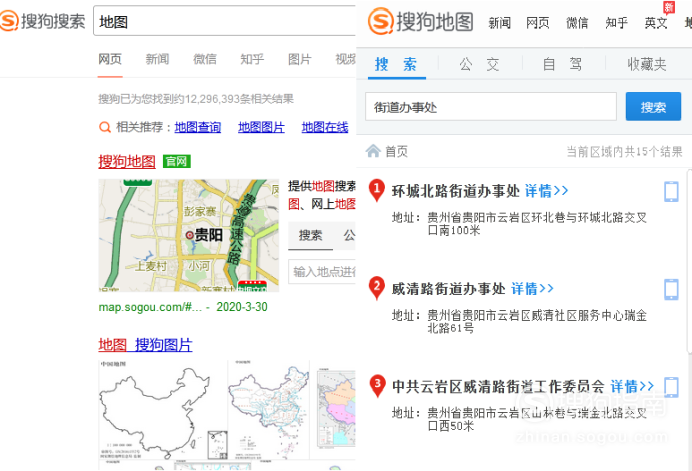Switch to 微信 tab in Sogou Search
This screenshot has height=471, width=692.
(205, 59)
